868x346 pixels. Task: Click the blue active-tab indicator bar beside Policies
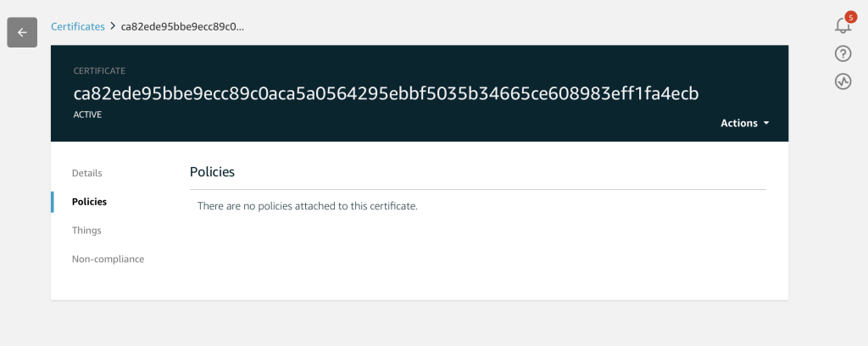pos(52,202)
